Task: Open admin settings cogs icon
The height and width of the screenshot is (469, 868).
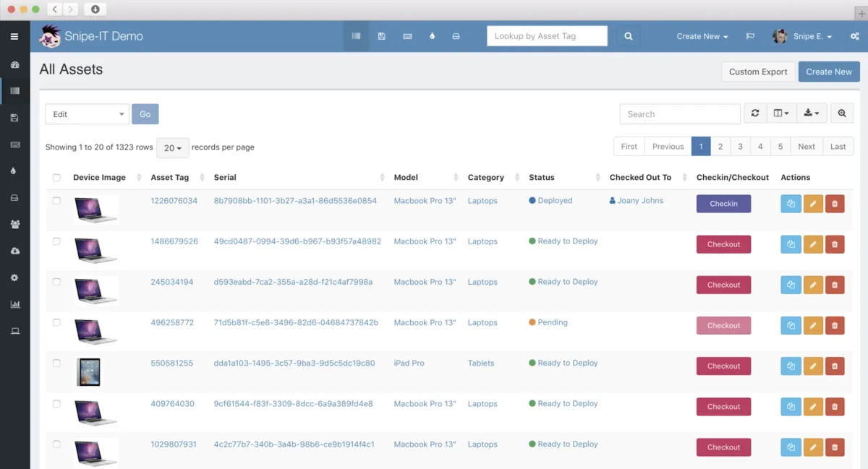Action: [854, 36]
